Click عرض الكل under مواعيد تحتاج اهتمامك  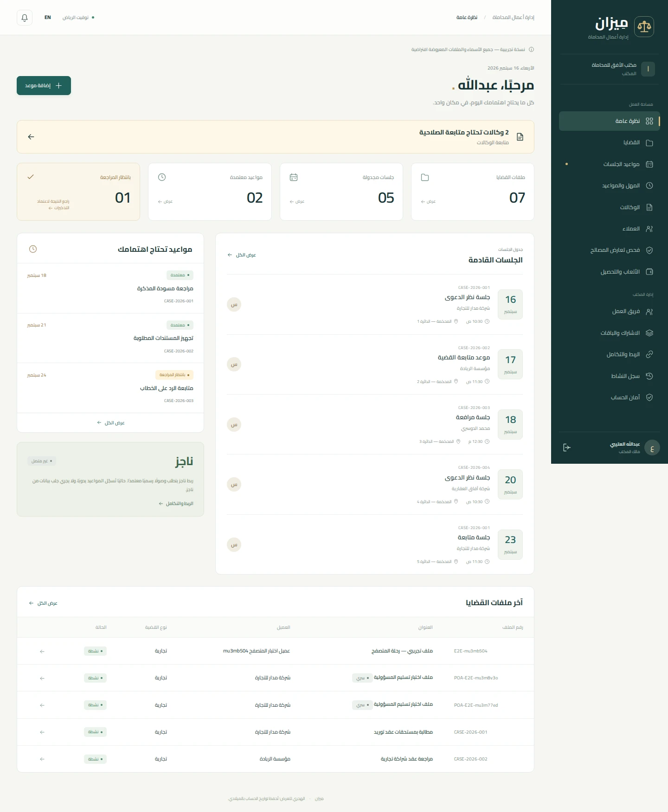coord(111,423)
